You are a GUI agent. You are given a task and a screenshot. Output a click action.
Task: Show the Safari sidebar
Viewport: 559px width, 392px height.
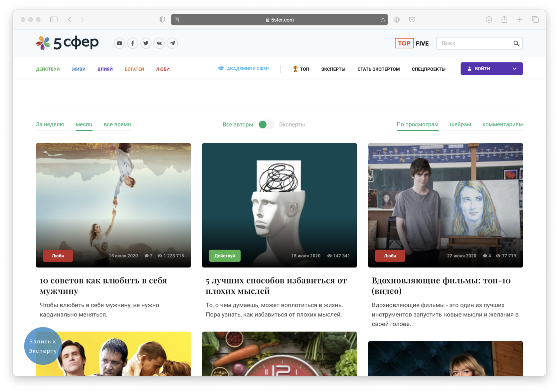54,20
